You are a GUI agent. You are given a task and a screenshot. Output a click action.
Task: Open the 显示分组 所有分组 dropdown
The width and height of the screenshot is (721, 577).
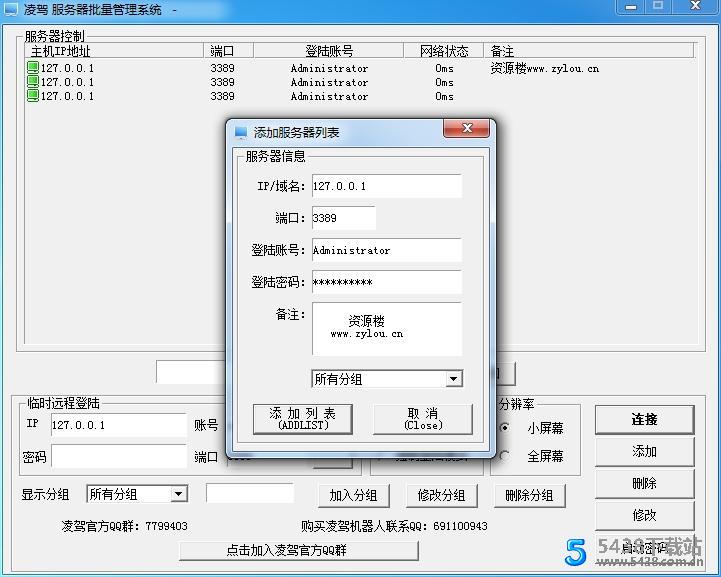[178, 494]
